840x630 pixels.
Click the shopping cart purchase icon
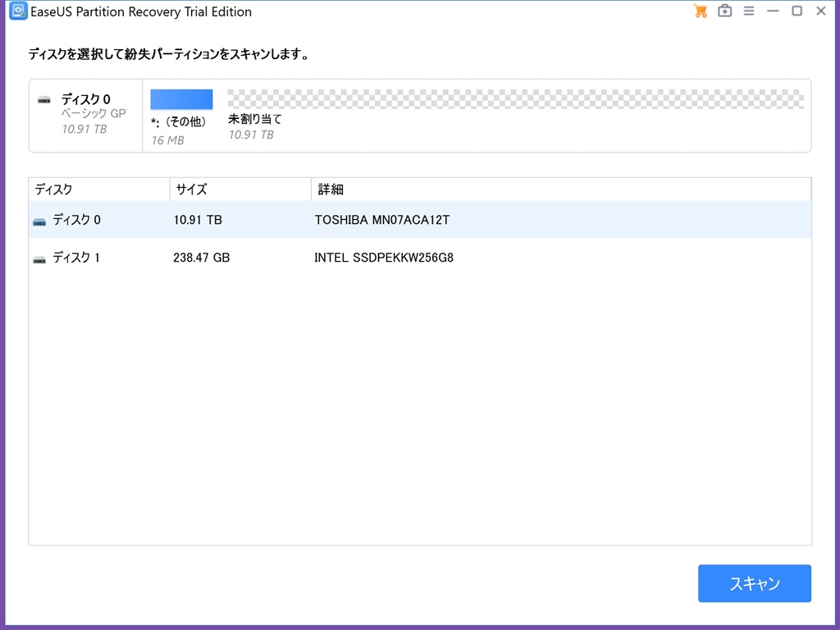(x=701, y=11)
